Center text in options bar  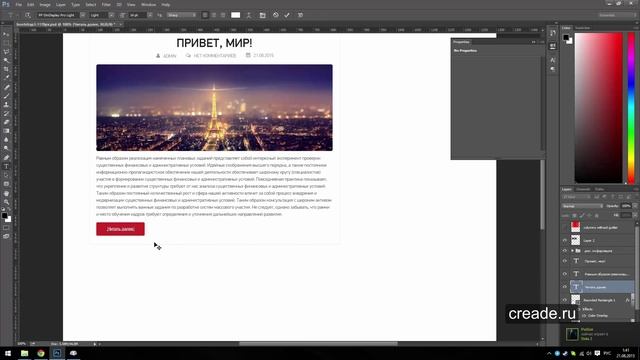214,15
